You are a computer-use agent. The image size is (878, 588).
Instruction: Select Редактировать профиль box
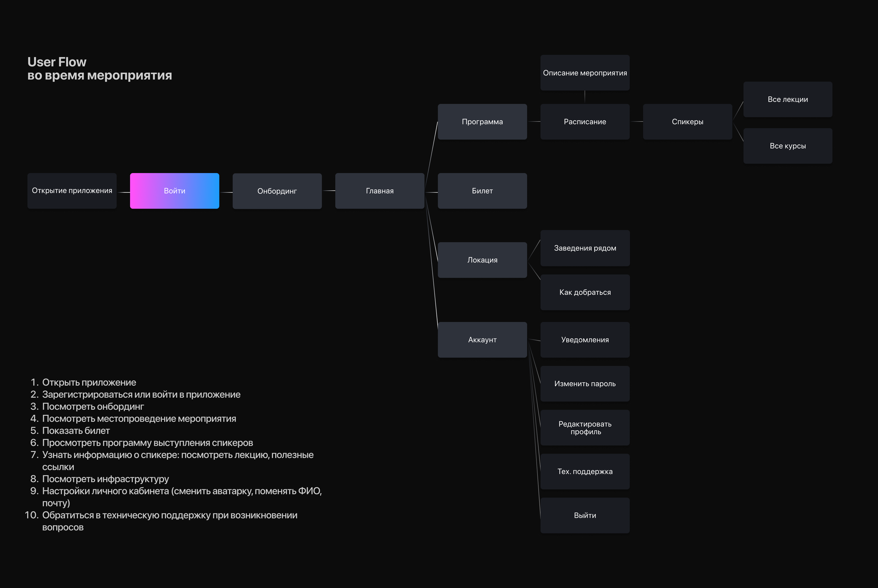click(x=585, y=428)
